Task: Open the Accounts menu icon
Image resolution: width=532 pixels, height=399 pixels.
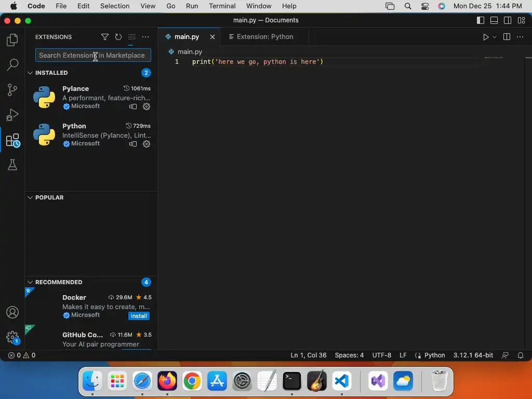Action: pos(12,312)
